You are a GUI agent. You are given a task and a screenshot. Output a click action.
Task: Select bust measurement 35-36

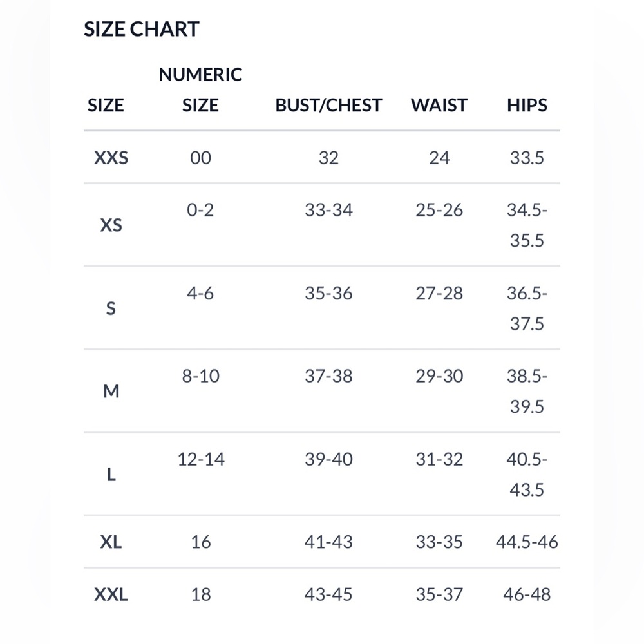click(x=328, y=293)
